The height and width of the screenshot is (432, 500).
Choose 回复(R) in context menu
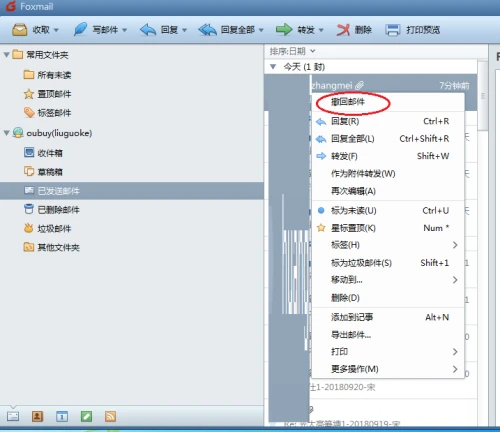(388, 121)
